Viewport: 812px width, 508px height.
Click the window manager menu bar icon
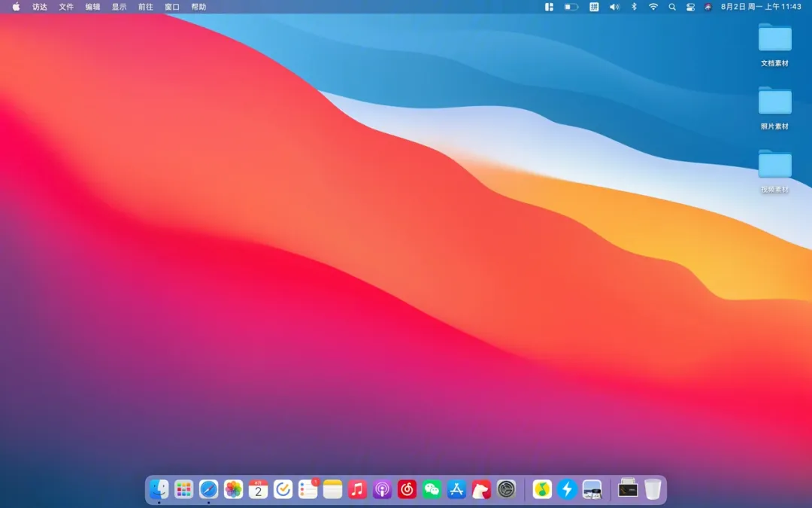pyautogui.click(x=549, y=7)
